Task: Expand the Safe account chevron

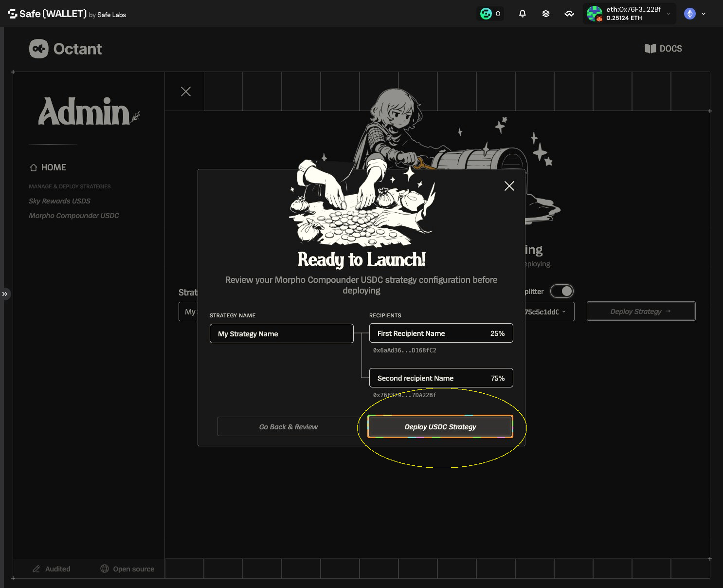Action: [x=669, y=14]
